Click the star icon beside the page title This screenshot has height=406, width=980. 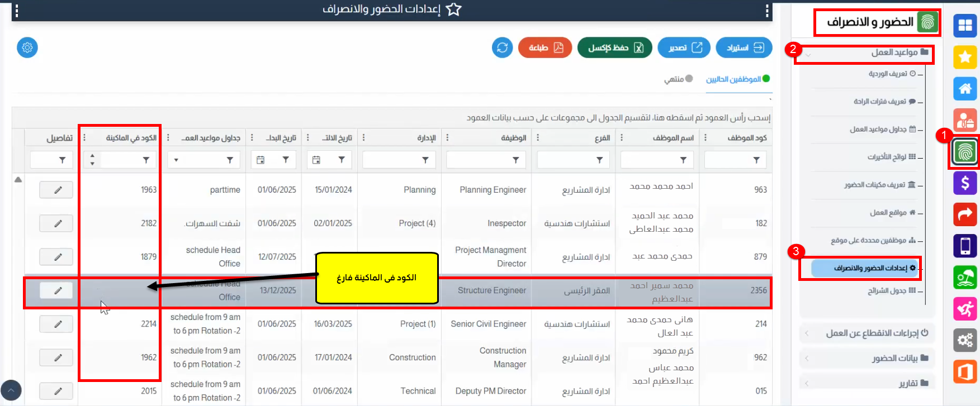(x=454, y=9)
